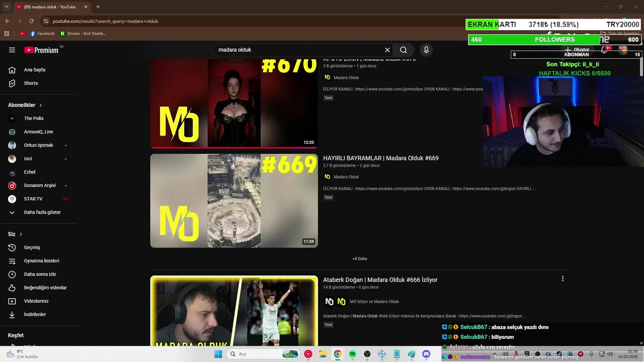Open Windows Start menu
644x362 pixels.
218,354
